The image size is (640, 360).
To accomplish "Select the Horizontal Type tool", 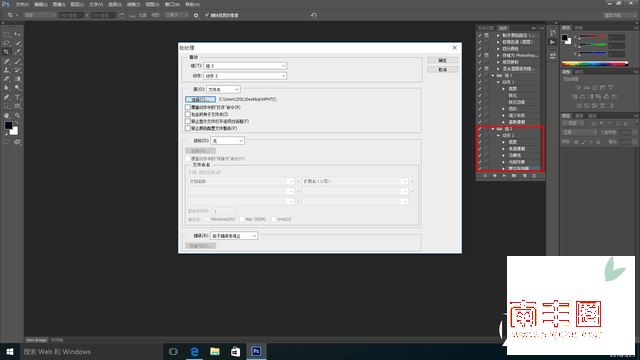I will coord(17,97).
